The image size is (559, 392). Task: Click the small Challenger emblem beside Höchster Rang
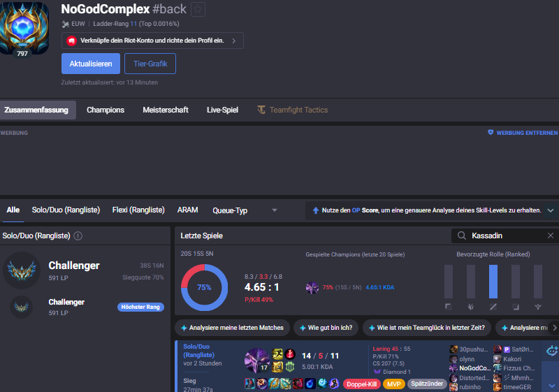click(22, 307)
